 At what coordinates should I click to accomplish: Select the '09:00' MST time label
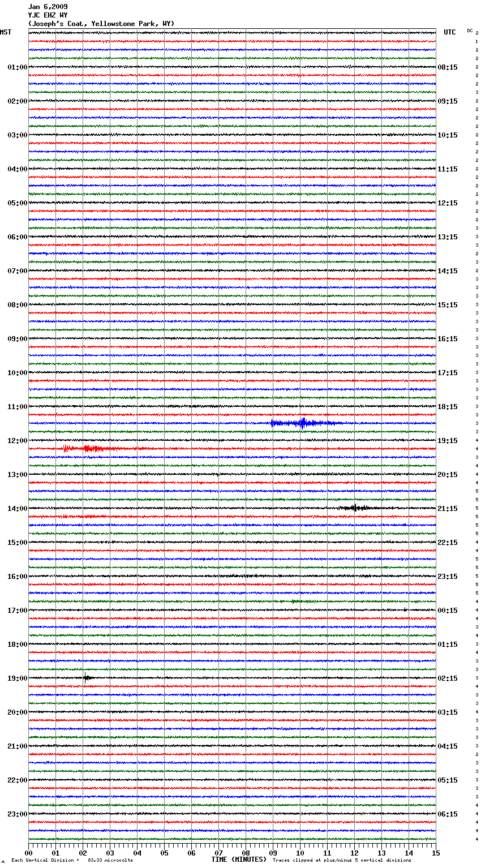[x=17, y=339]
